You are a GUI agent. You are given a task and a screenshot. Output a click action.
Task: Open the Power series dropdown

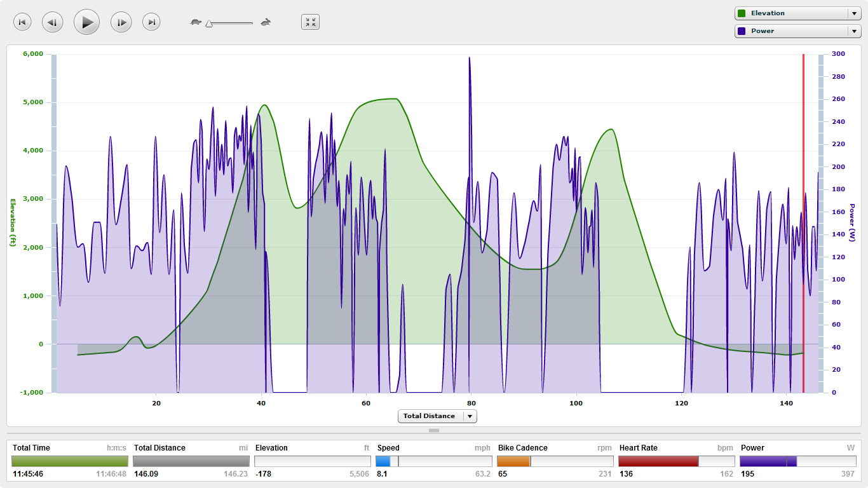tap(853, 31)
